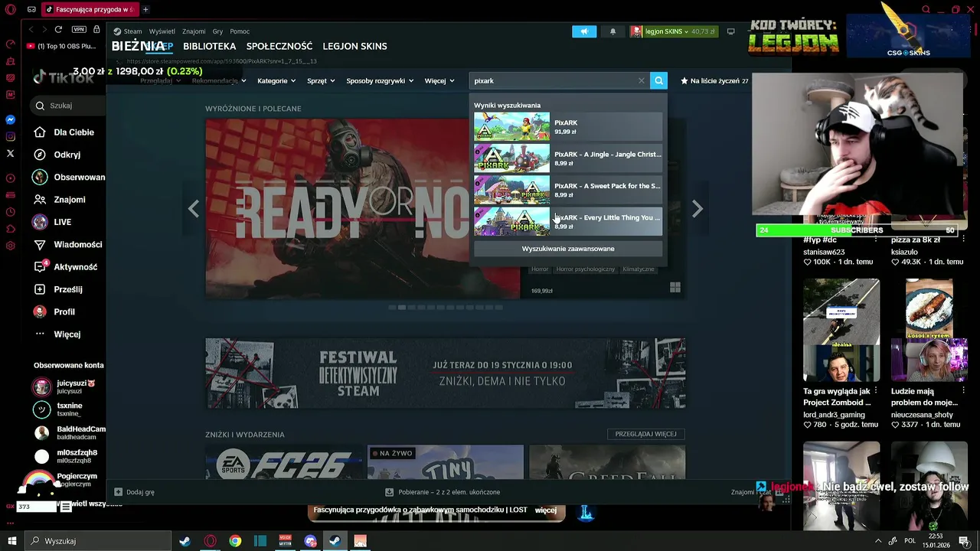This screenshot has height=551, width=980.
Task: Select PixARK Every Little Thing result
Action: 568,221
